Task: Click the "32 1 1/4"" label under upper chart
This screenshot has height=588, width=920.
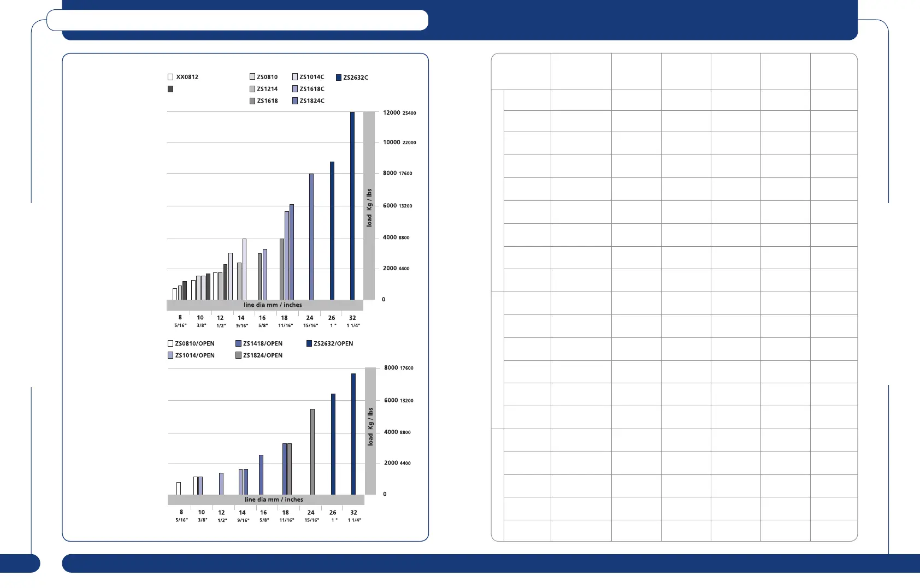Action: coord(353,321)
